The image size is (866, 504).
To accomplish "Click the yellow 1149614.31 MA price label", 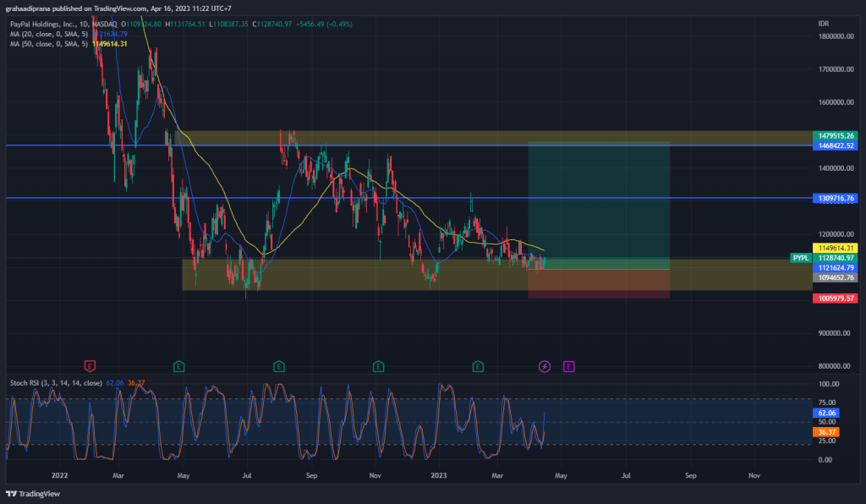I will tap(835, 249).
